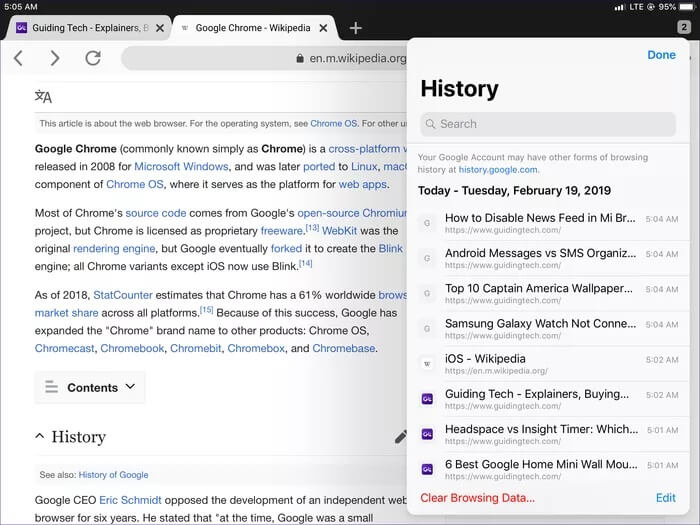The image size is (700, 525).
Task: Click citation reference [14]
Action: [x=305, y=263]
